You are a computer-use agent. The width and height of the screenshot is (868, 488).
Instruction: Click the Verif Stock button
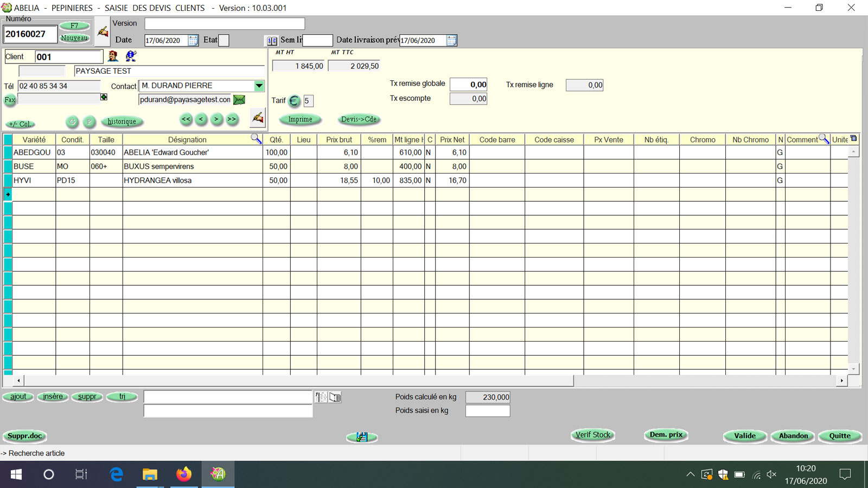pyautogui.click(x=593, y=435)
